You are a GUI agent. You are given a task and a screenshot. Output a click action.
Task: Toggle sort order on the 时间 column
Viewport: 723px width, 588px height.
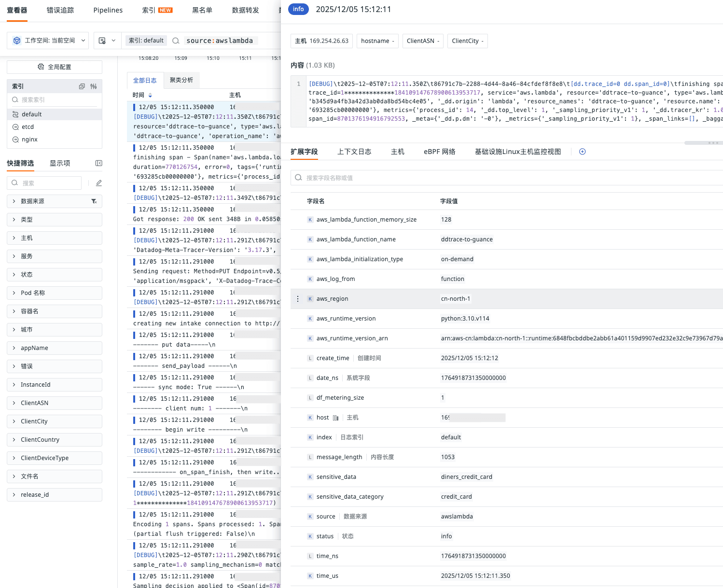click(x=150, y=95)
